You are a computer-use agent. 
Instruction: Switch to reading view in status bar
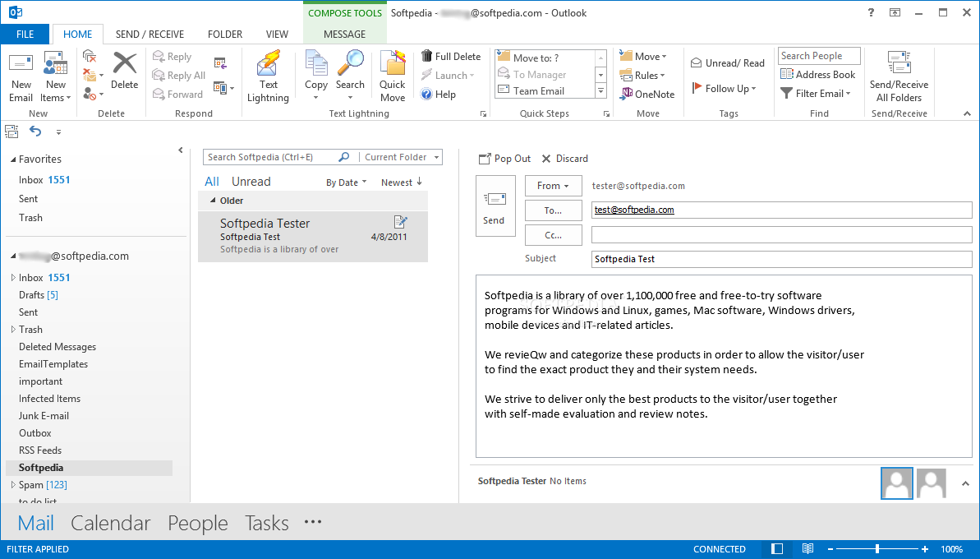(x=807, y=549)
